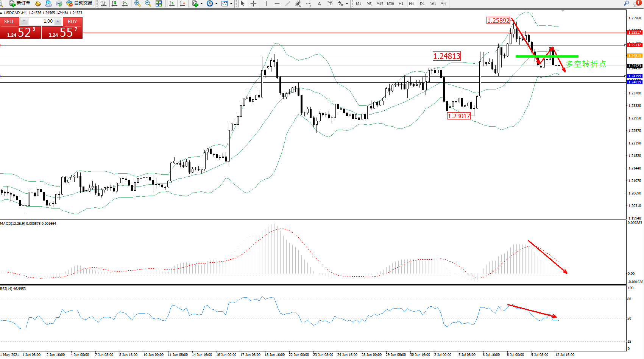
Task: Zoom in on the chart
Action: tap(137, 3)
